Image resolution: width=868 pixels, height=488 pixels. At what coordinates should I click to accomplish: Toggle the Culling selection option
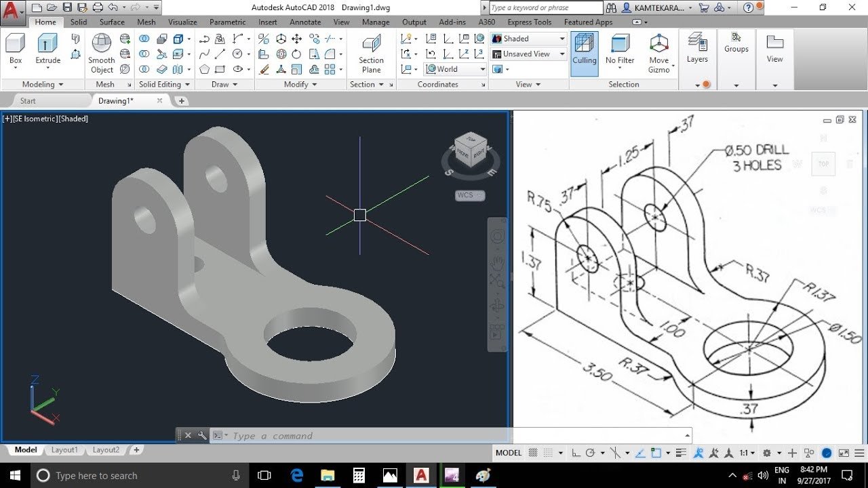(584, 49)
